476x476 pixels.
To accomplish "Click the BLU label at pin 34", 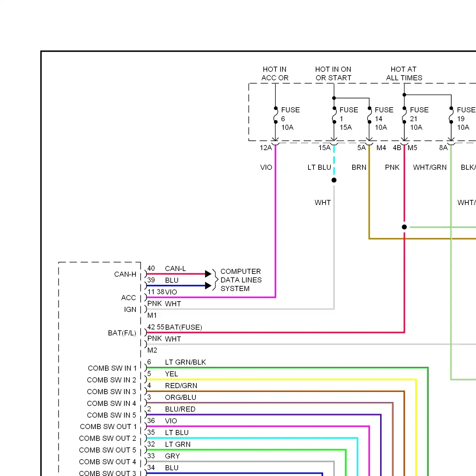I will (172, 468).
